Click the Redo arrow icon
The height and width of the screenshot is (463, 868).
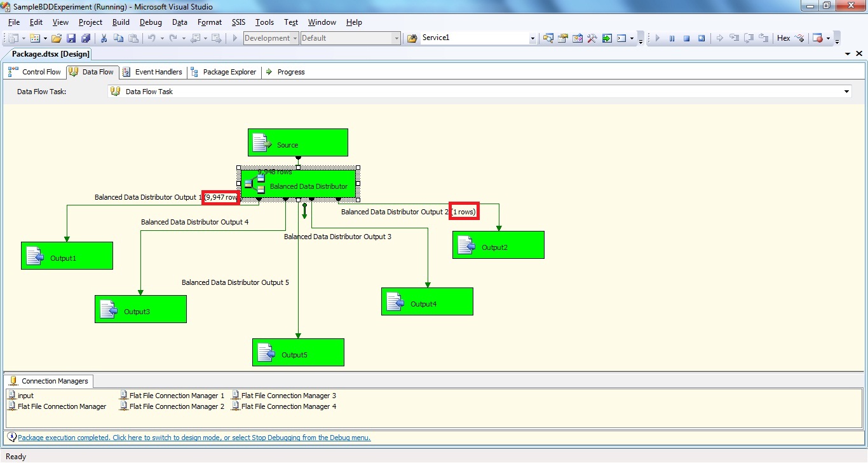click(173, 38)
